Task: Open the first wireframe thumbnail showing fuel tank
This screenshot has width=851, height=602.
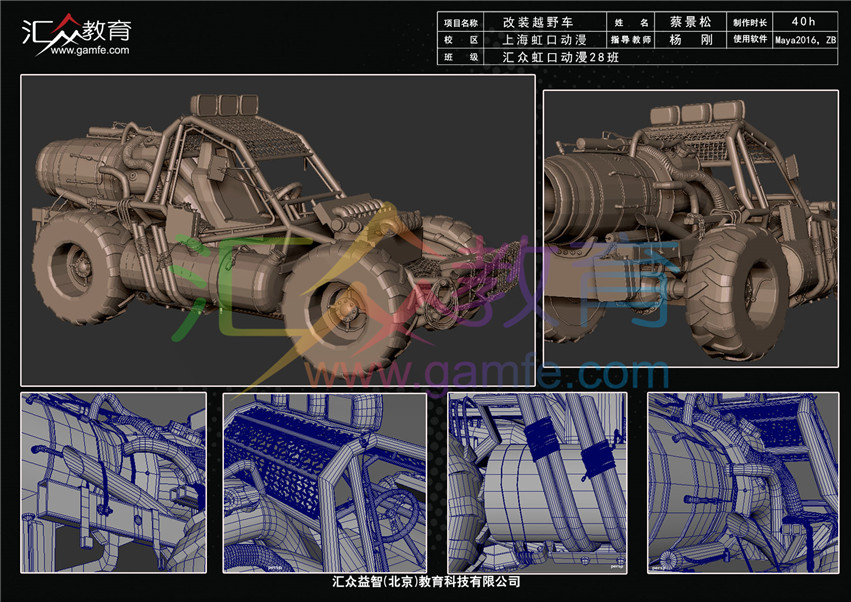Action: [113, 482]
